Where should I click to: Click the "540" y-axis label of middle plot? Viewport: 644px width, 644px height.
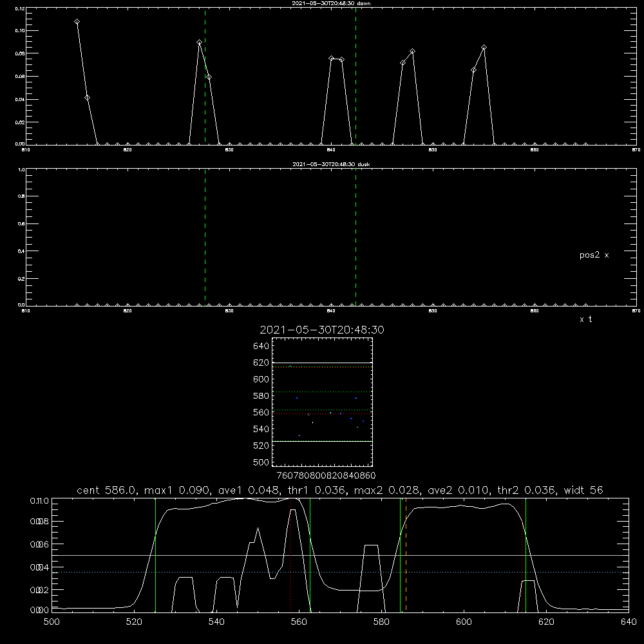pyautogui.click(x=261, y=429)
